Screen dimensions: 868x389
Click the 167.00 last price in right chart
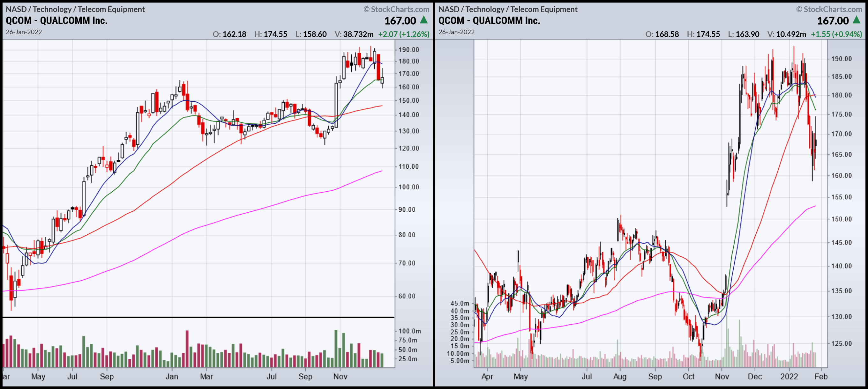(833, 20)
